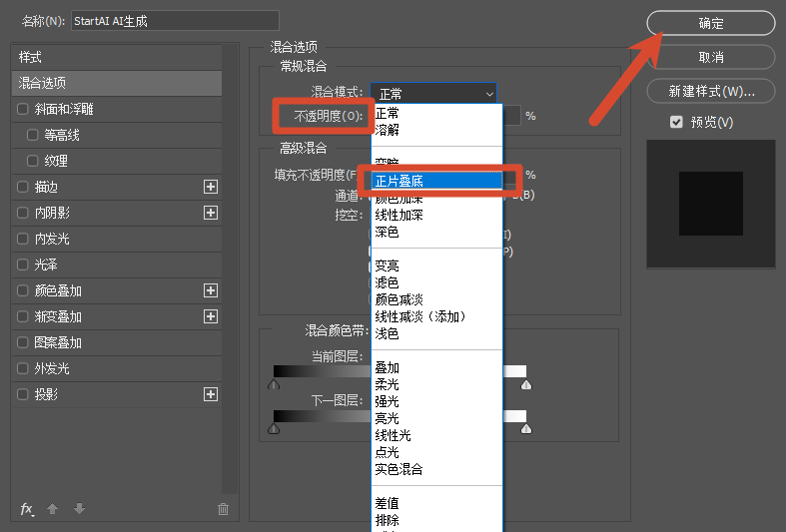
Task: Select 线性减淡（添加） blend mode
Action: click(436, 316)
